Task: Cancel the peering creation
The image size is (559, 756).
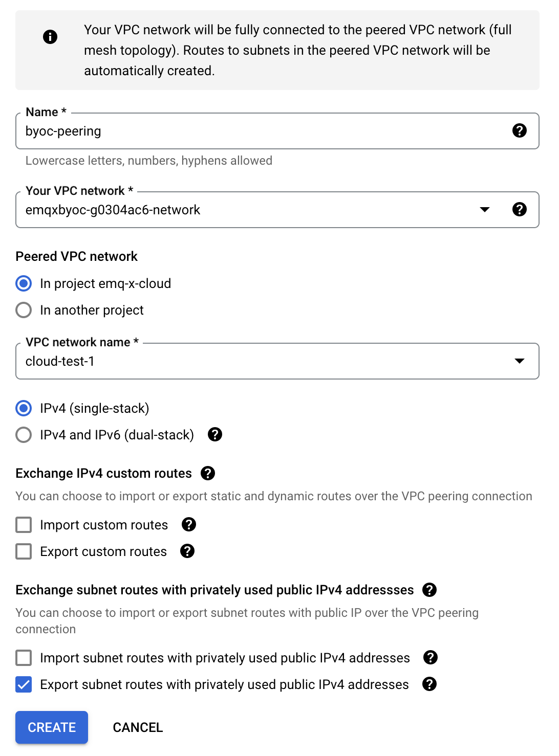Action: tap(137, 727)
